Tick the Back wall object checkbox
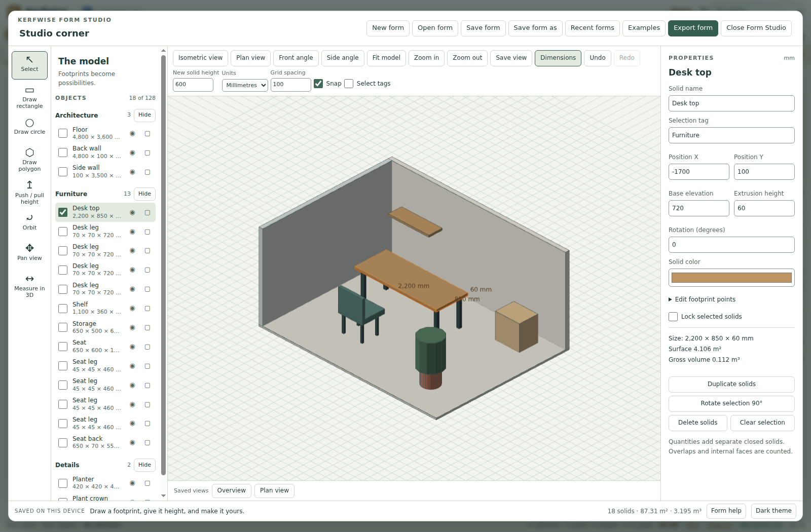The height and width of the screenshot is (532, 811). [63, 153]
